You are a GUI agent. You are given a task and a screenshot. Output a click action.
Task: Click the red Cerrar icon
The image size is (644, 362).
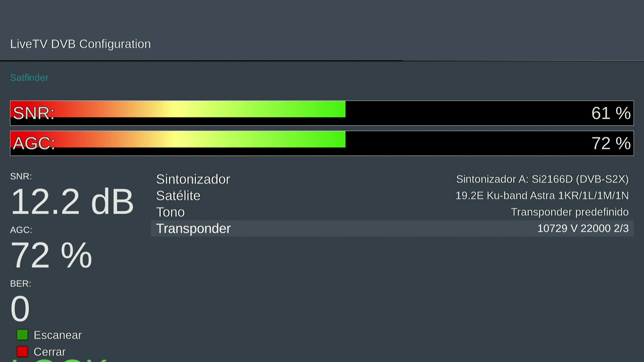click(22, 352)
